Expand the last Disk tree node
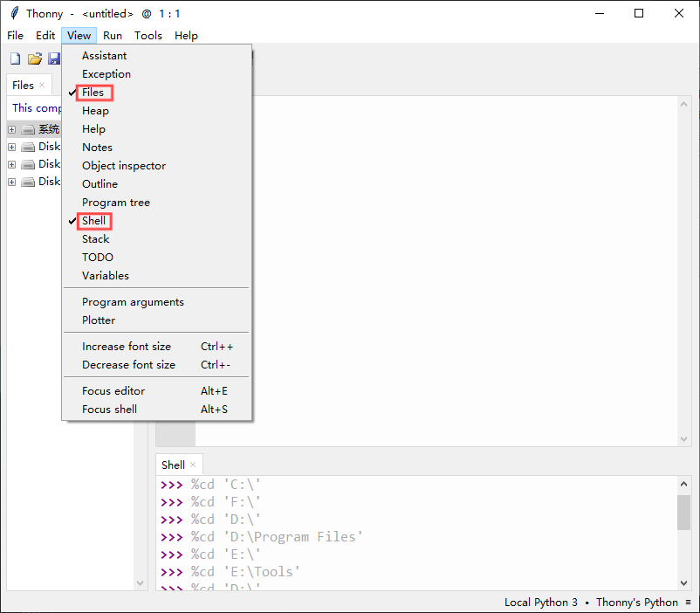The width and height of the screenshot is (700, 613). click(x=12, y=182)
